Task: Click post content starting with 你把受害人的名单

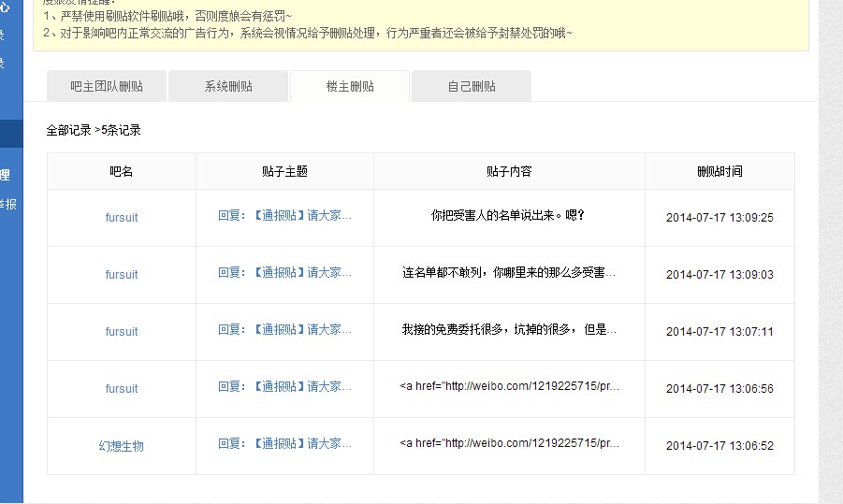Action: 508,215
